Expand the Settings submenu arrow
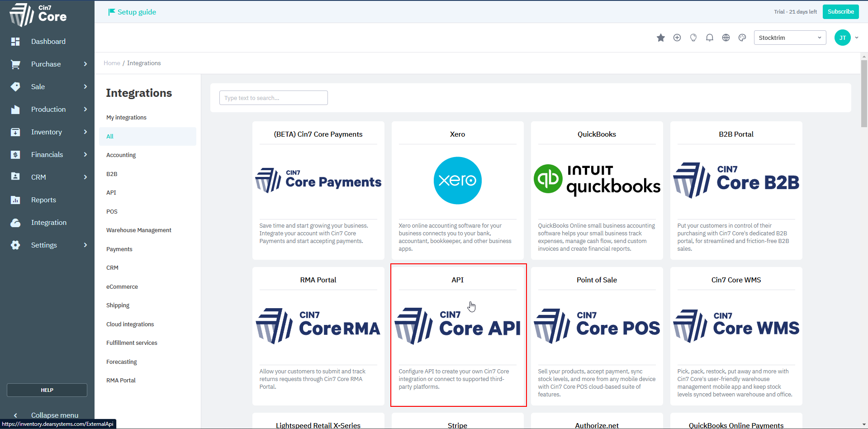 [x=85, y=245]
